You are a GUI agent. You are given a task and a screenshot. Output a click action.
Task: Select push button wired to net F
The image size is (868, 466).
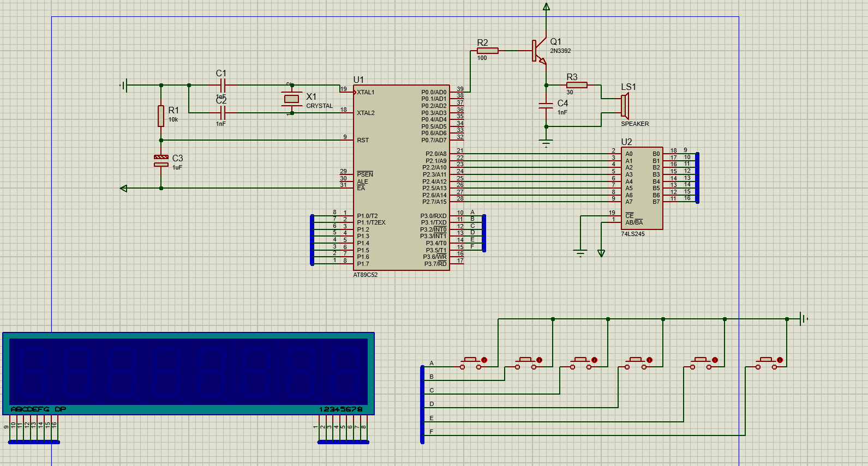pyautogui.click(x=767, y=363)
